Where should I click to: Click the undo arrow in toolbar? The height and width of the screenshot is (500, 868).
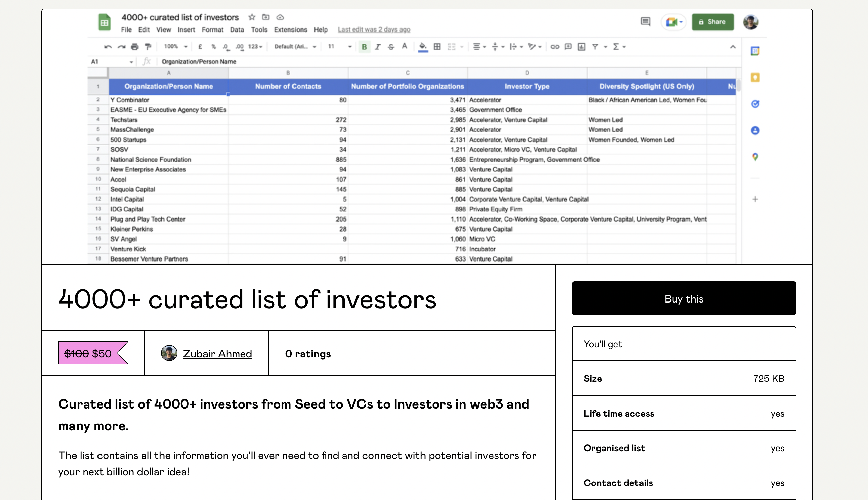point(108,47)
